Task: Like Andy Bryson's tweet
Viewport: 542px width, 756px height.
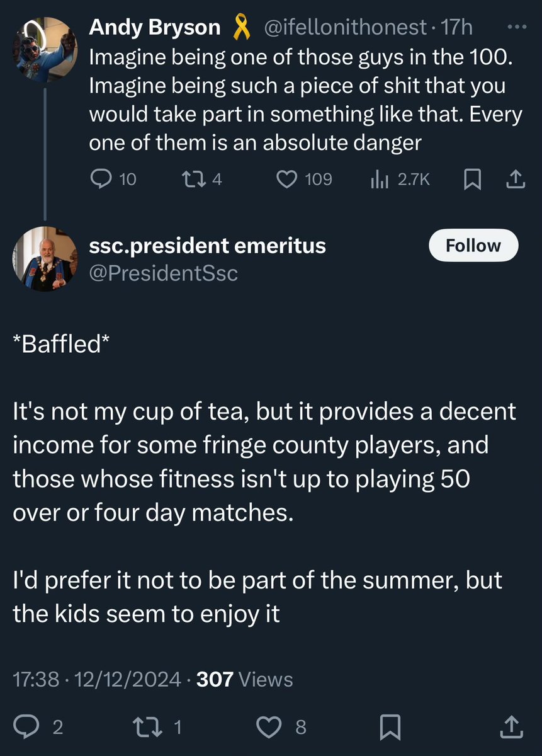Action: [x=287, y=180]
